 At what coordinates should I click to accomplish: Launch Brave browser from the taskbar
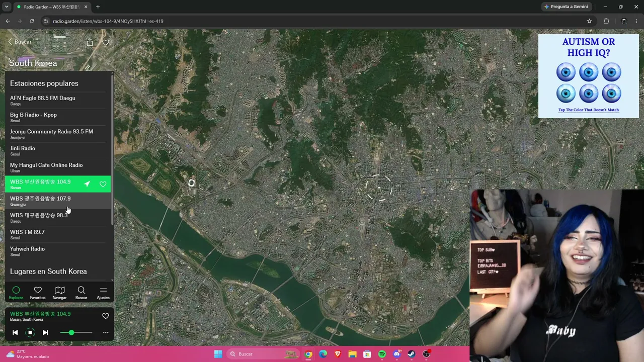pyautogui.click(x=338, y=354)
